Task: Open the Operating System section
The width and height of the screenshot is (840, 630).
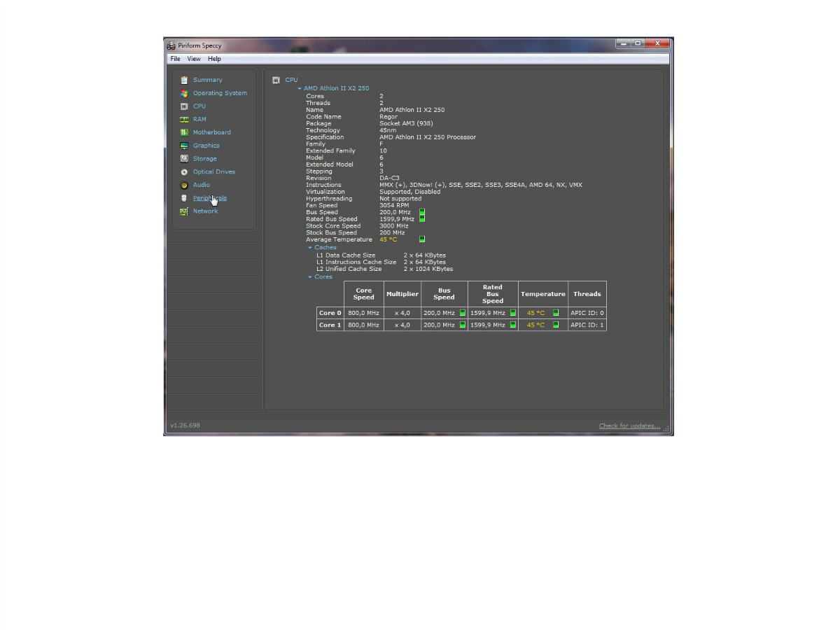Action: pyautogui.click(x=220, y=93)
